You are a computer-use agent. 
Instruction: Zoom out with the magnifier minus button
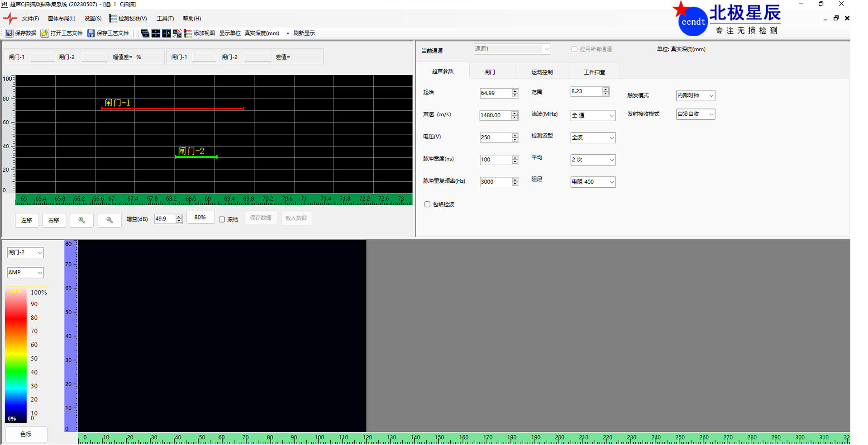[110, 220]
